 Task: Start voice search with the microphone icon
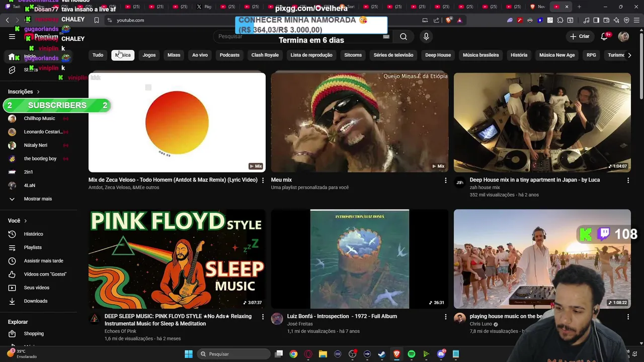point(426,37)
